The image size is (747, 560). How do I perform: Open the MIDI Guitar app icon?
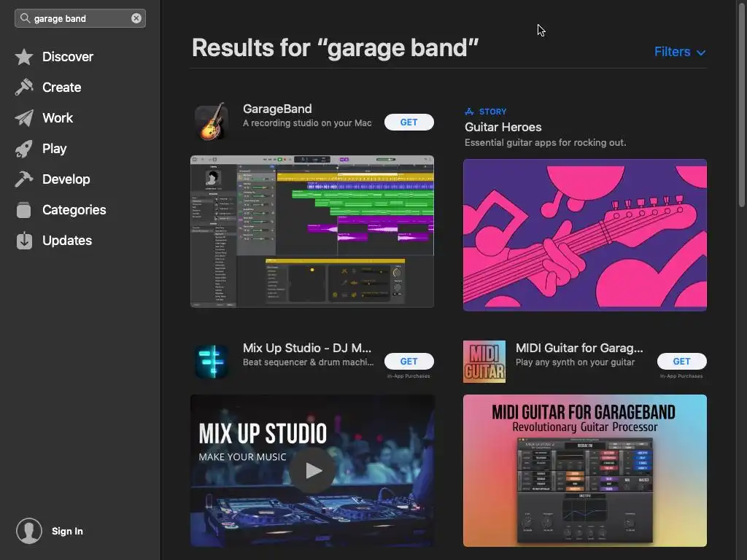tap(484, 362)
